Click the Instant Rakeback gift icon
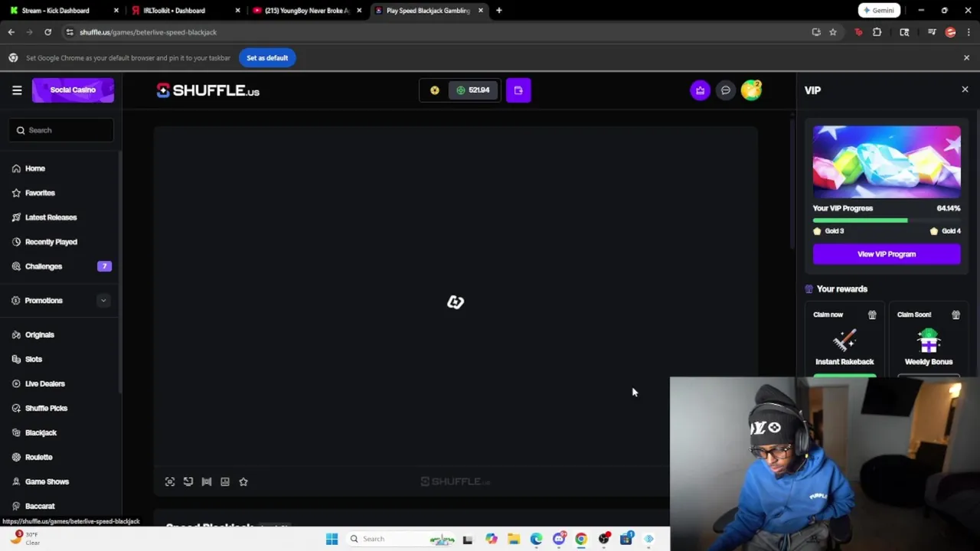980x551 pixels. click(x=872, y=315)
